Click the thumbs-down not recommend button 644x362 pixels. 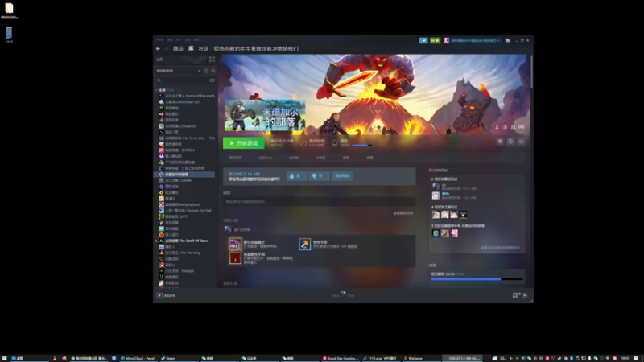click(319, 176)
